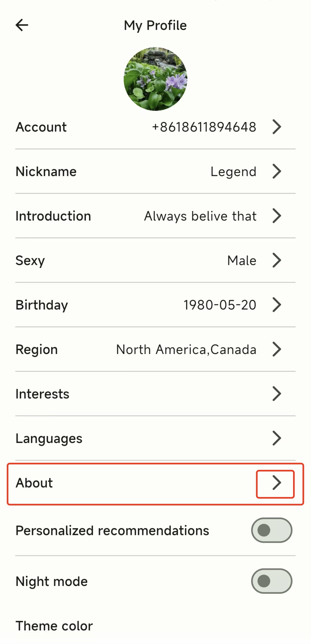Open Introduction chevron arrow

coord(277,216)
